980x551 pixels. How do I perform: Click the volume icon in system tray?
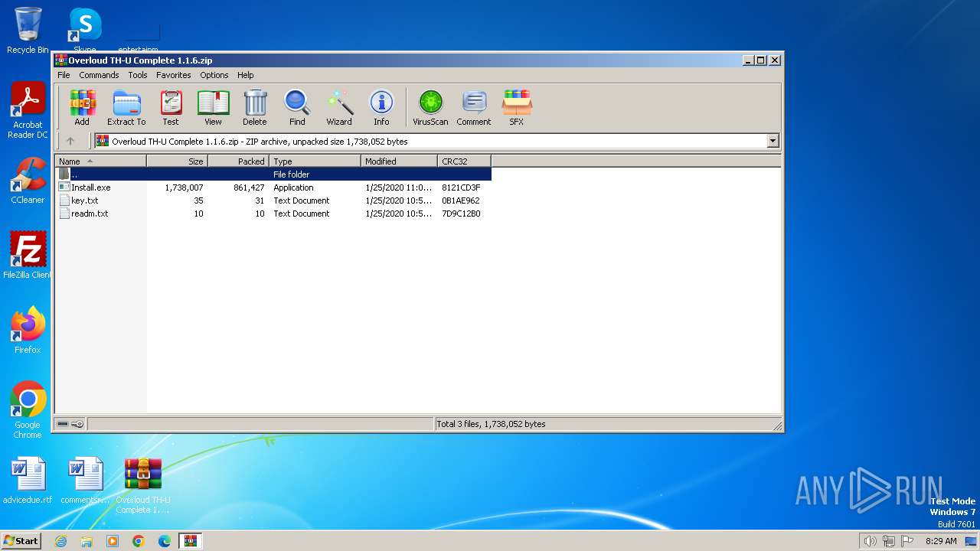click(x=870, y=541)
